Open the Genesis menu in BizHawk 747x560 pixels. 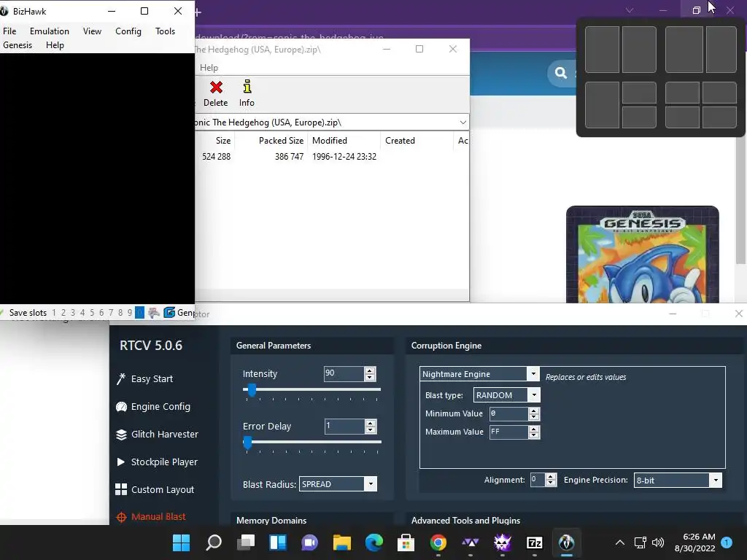point(18,44)
